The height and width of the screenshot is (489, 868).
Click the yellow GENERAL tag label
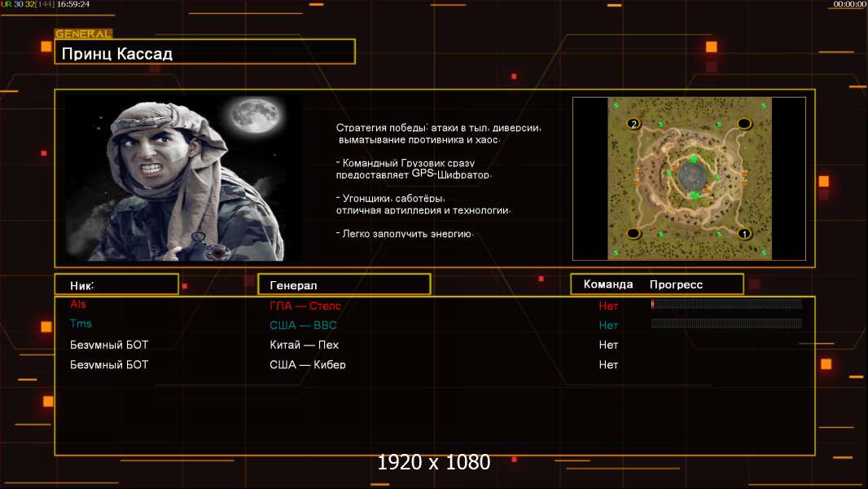pos(83,33)
